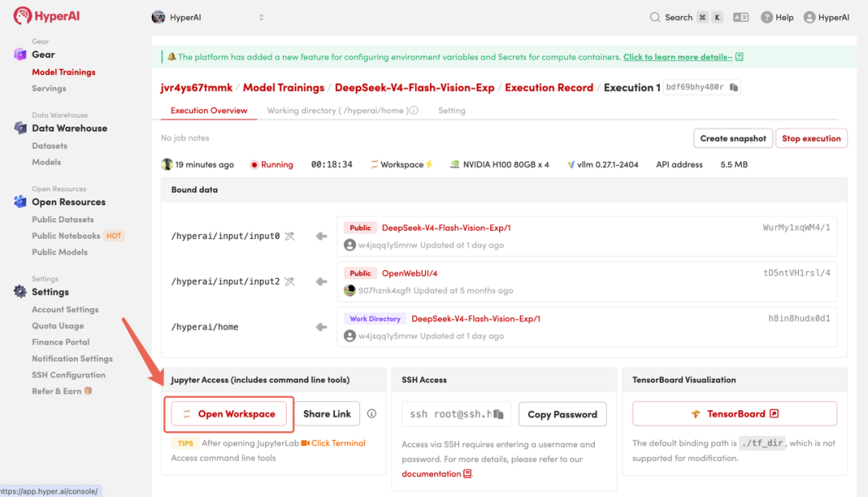868x497 pixels.
Task: Click the arrow icon beside /hyperai/home
Action: click(x=321, y=327)
